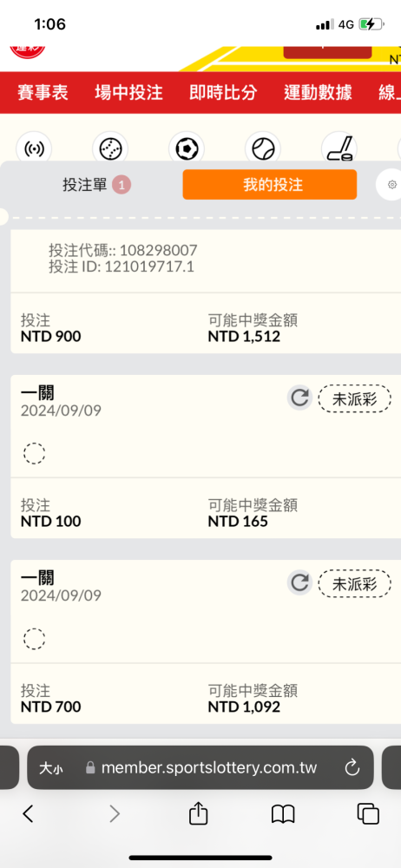Open 場中投注 menu item
This screenshot has width=401, height=868.
click(x=128, y=93)
